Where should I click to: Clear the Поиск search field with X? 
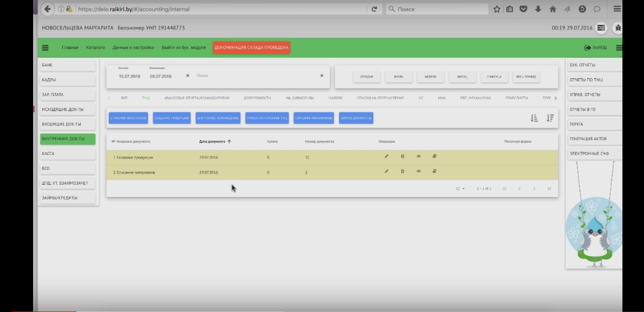pos(322,76)
